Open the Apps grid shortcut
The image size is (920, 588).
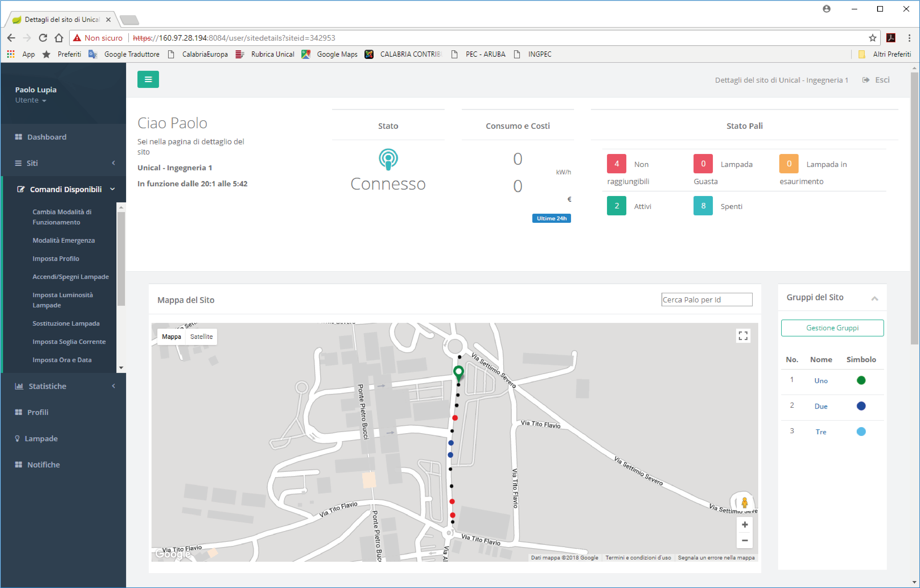(x=21, y=54)
